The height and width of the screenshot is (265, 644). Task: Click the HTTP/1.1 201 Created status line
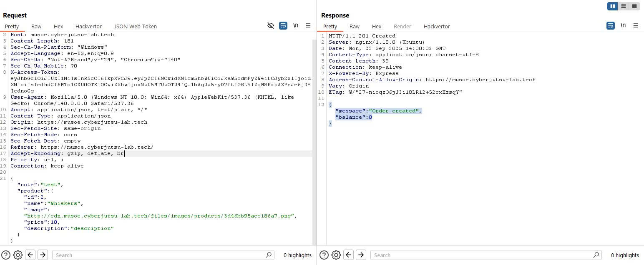362,36
